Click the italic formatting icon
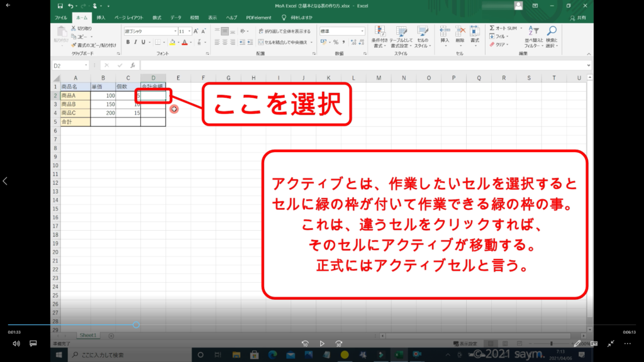 (135, 42)
